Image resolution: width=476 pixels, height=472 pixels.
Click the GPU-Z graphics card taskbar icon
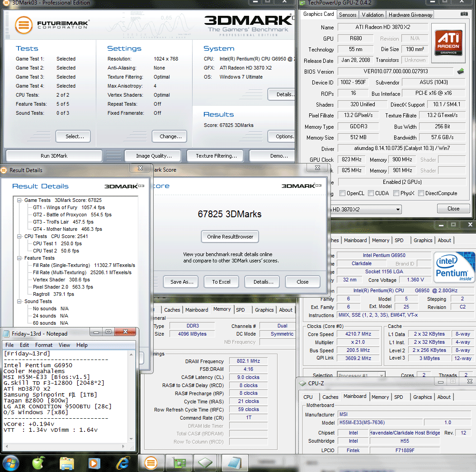179,463
